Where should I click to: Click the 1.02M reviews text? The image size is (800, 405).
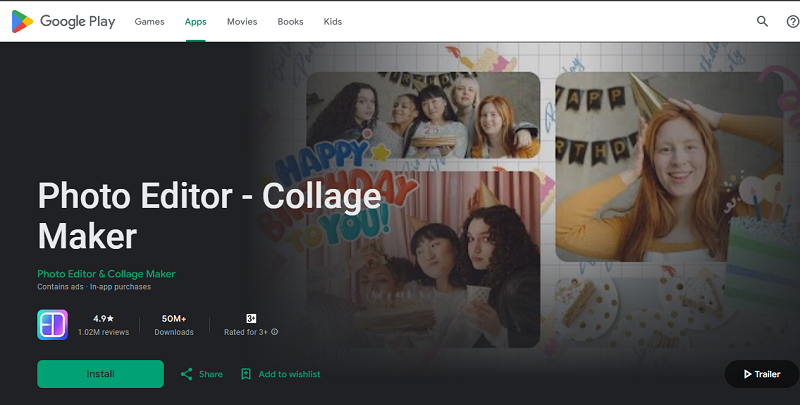click(x=104, y=332)
